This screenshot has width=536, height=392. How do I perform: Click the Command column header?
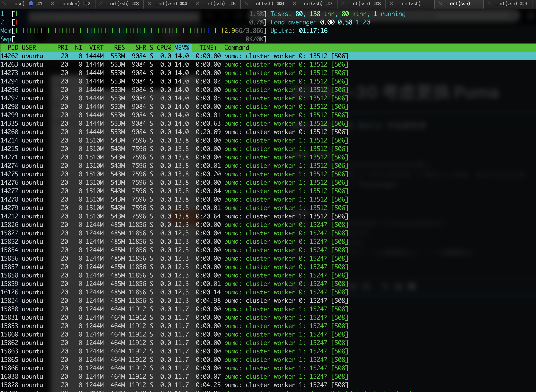(x=237, y=48)
